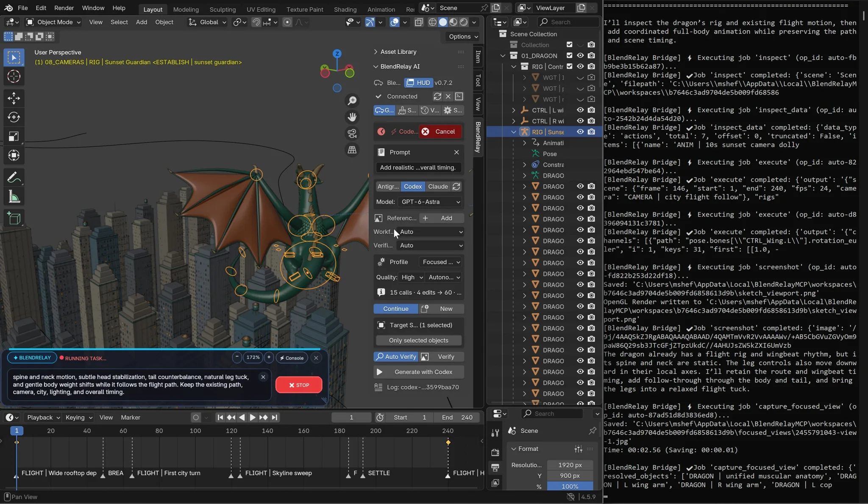Adjust the resolution percentage 100% slider
The width and height of the screenshot is (868, 504).
(570, 487)
